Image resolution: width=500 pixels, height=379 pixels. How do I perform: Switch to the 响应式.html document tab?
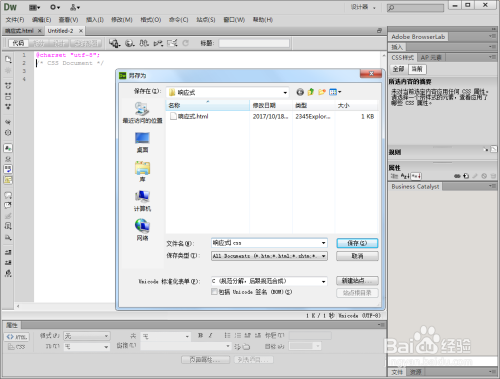(19, 31)
